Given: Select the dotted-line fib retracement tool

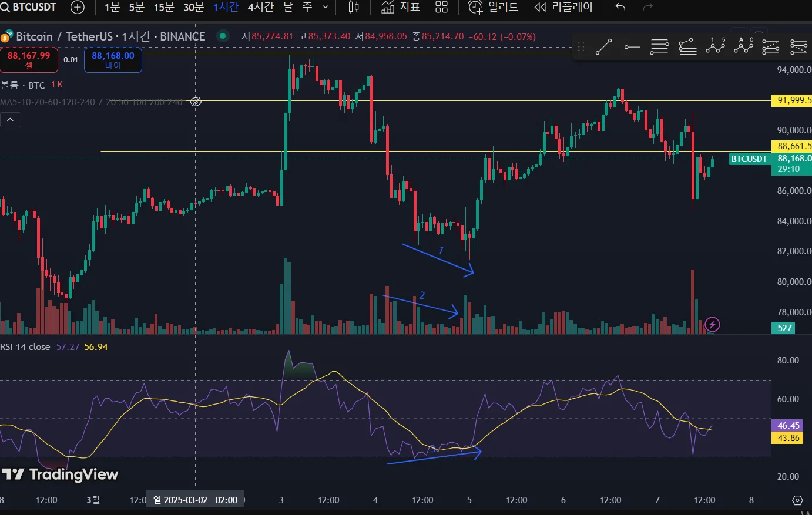Looking at the screenshot, I should pyautogui.click(x=770, y=46).
